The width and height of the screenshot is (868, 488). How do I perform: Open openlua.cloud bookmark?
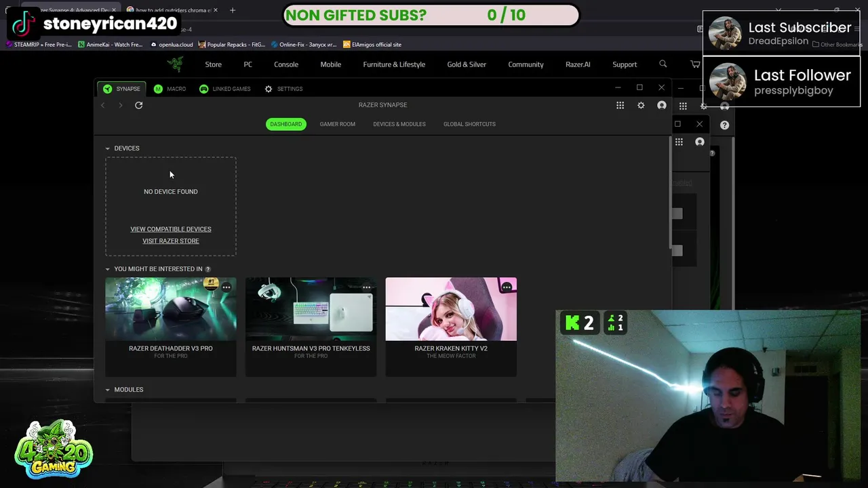[x=172, y=45]
